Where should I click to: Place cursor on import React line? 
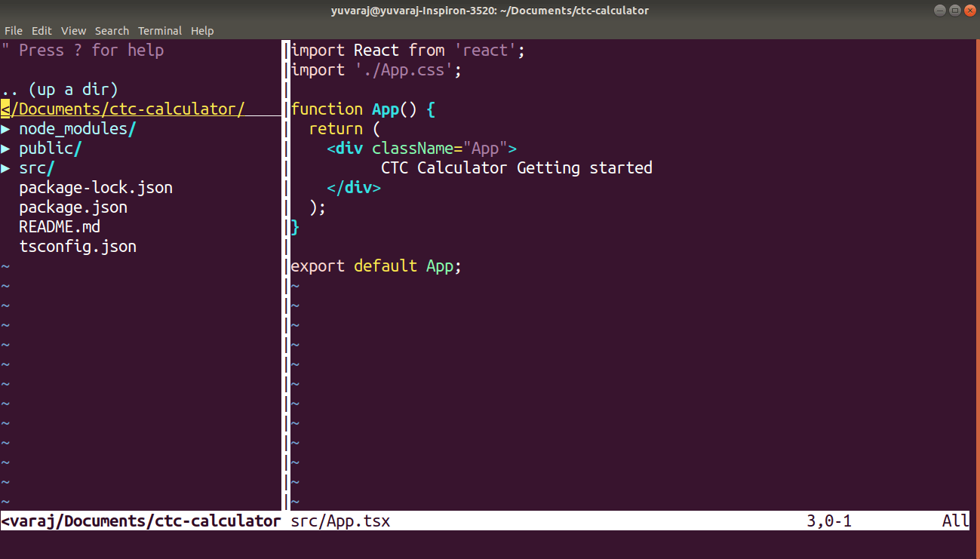tap(407, 51)
